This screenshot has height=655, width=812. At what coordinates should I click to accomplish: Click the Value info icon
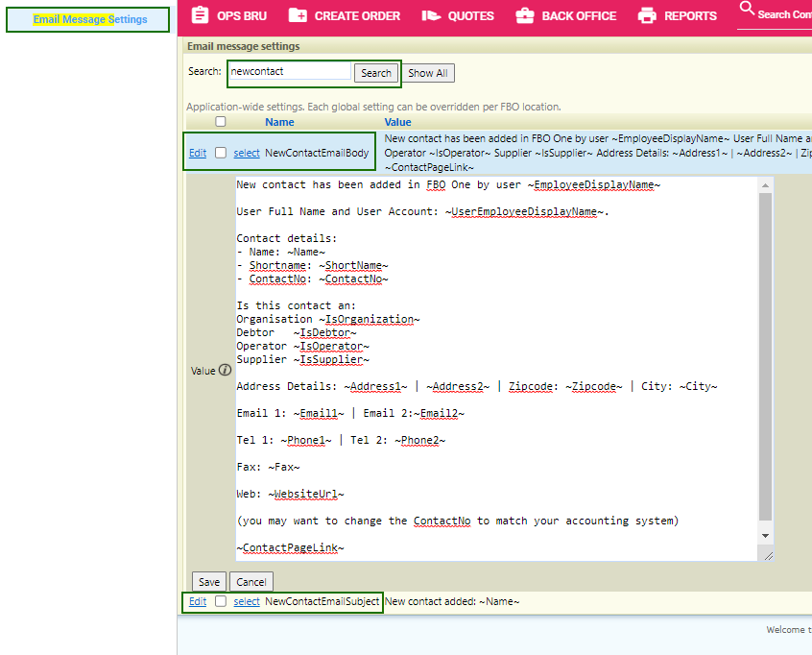click(225, 370)
